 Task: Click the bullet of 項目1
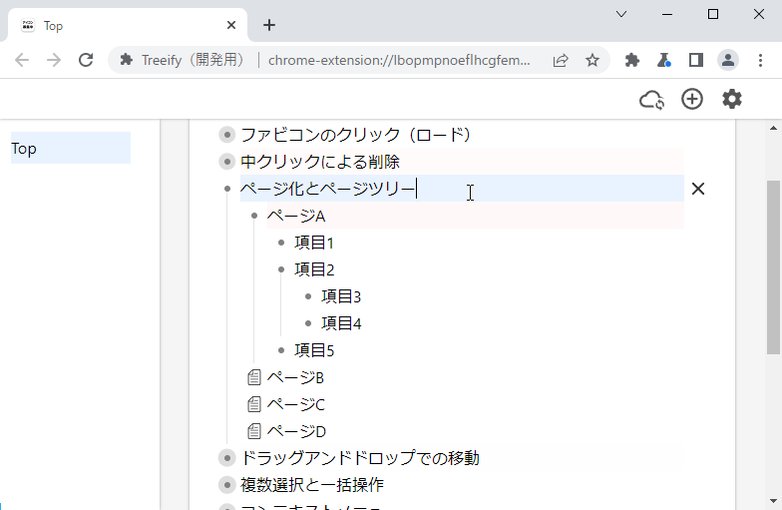tap(281, 242)
